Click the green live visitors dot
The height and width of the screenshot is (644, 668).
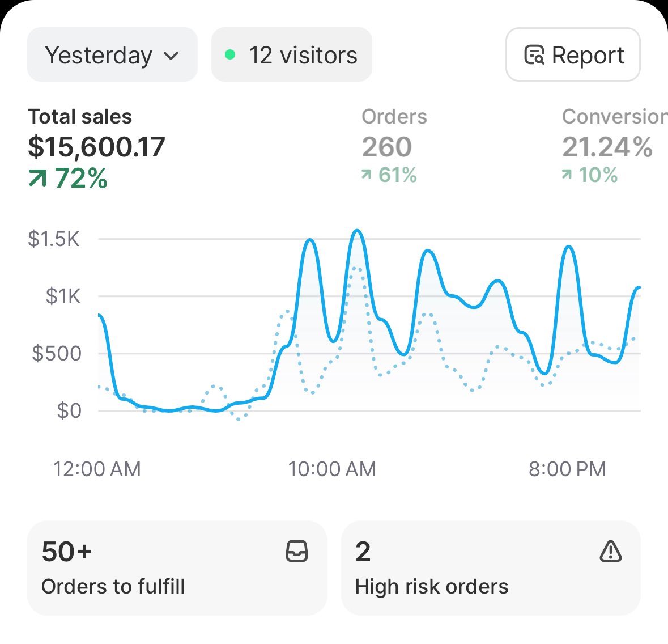pyautogui.click(x=230, y=55)
